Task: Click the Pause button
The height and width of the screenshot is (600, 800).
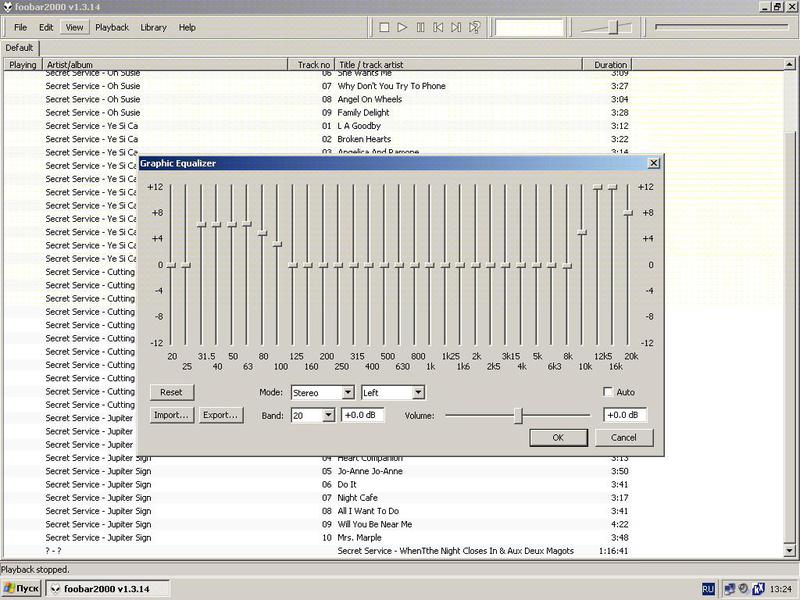Action: click(x=420, y=27)
